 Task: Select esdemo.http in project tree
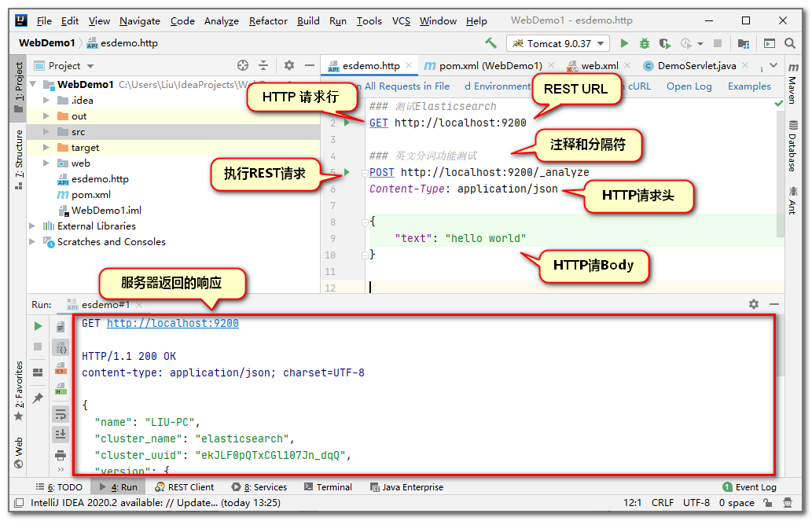point(99,178)
